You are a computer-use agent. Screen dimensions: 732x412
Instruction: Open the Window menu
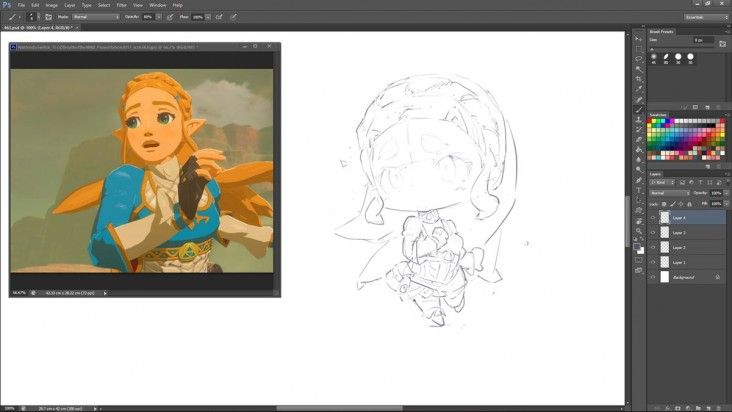(x=158, y=5)
